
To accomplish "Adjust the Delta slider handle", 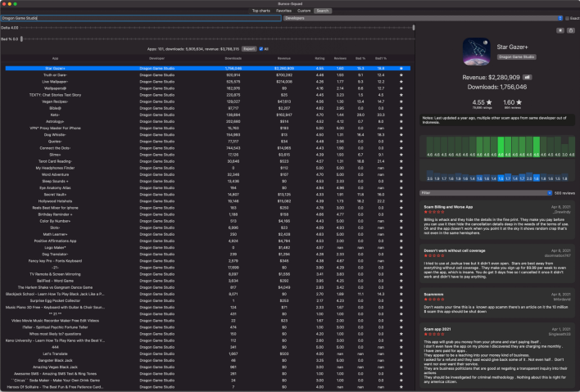I will (414, 28).
